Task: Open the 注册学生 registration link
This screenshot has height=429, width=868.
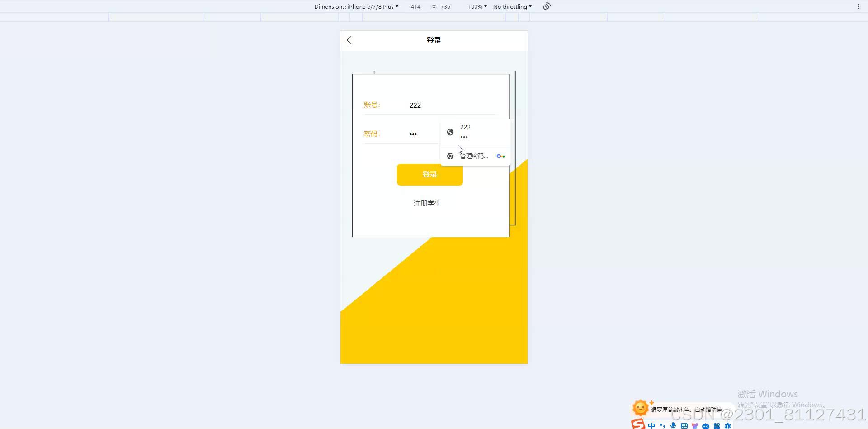Action: (x=427, y=204)
